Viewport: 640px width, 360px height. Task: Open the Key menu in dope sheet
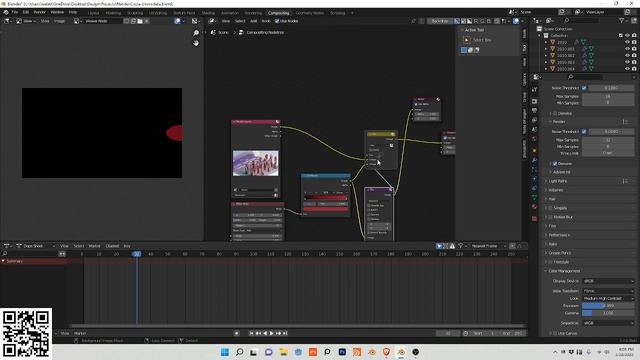pyautogui.click(x=127, y=246)
